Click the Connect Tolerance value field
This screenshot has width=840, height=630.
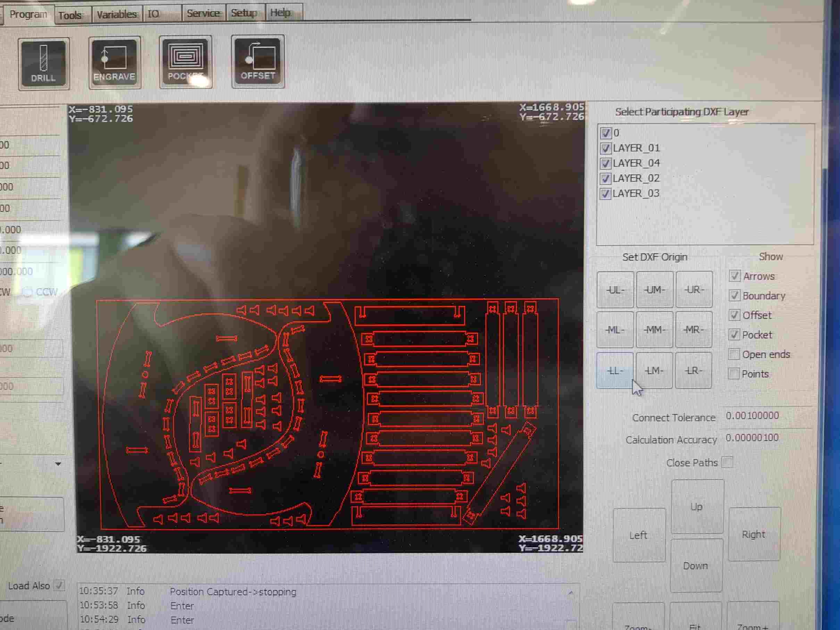pyautogui.click(x=752, y=416)
